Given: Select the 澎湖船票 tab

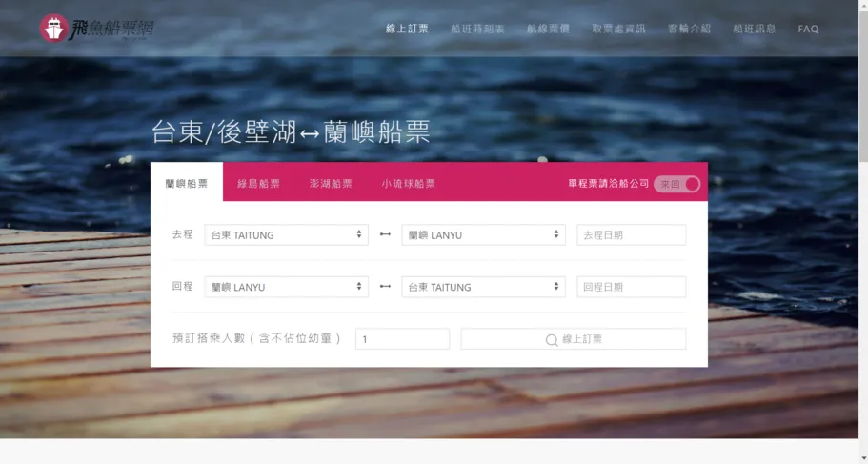Looking at the screenshot, I should click(331, 184).
